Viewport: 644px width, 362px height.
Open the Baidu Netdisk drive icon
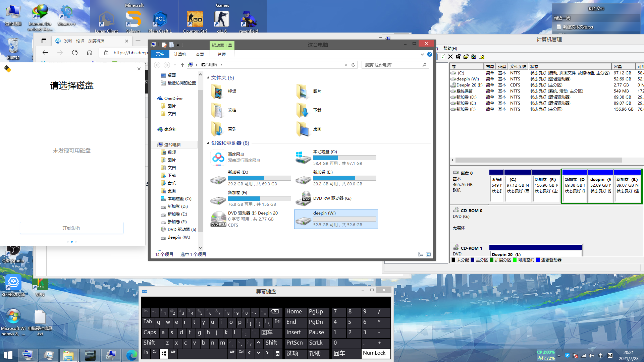pyautogui.click(x=218, y=158)
